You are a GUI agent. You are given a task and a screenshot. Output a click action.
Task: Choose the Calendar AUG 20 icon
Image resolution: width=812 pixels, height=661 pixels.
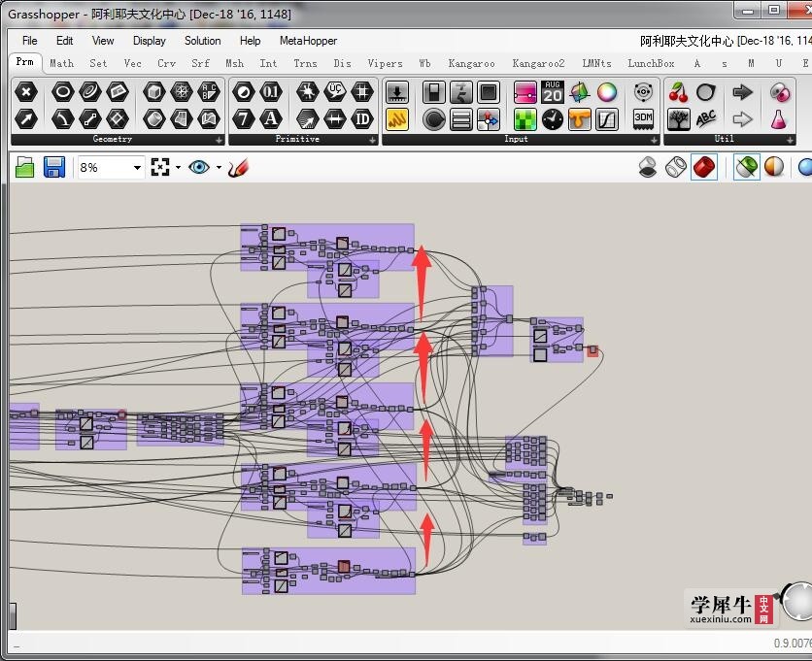(x=552, y=92)
